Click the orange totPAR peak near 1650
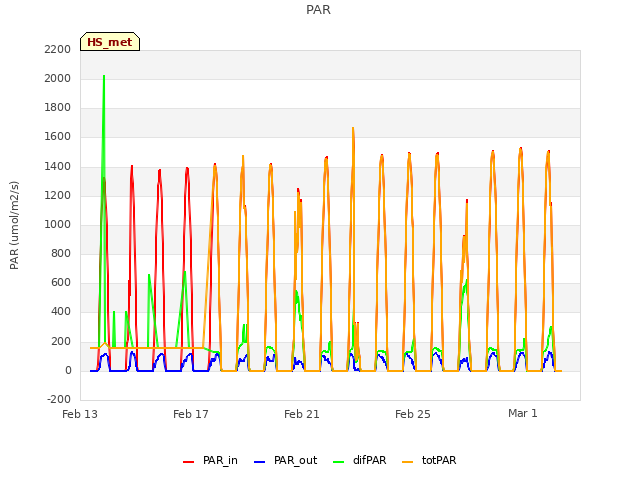The width and height of the screenshot is (640, 480). [353, 128]
